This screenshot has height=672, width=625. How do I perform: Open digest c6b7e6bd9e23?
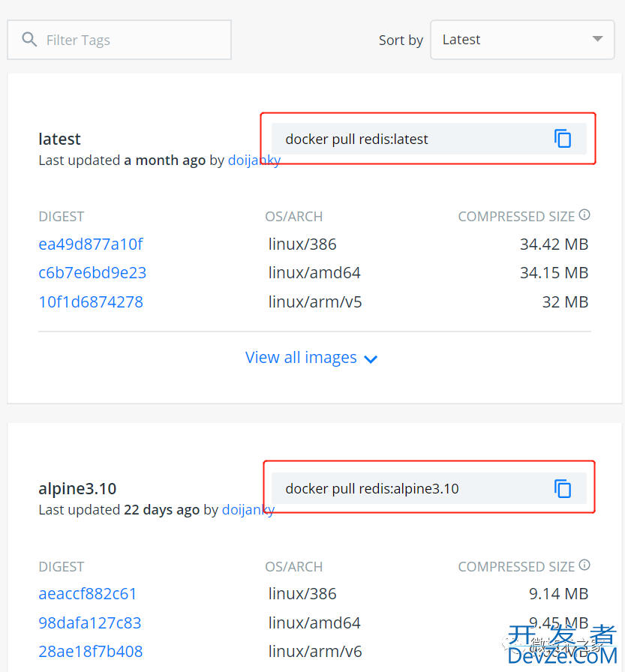pyautogui.click(x=92, y=273)
